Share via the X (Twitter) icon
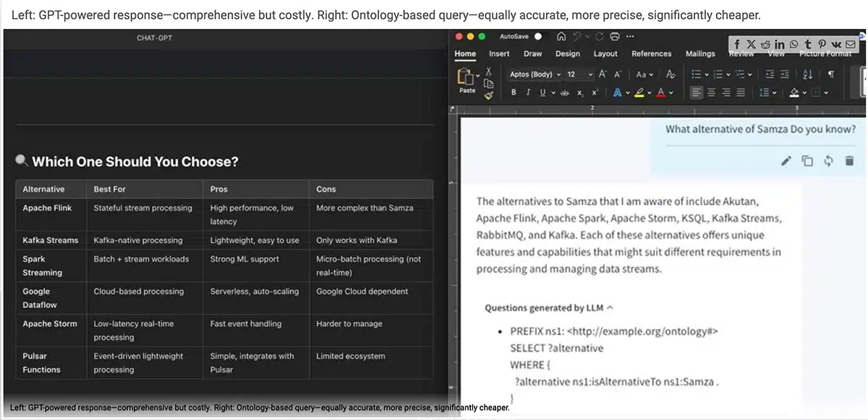Viewport: 868px width, 420px height. pos(751,45)
